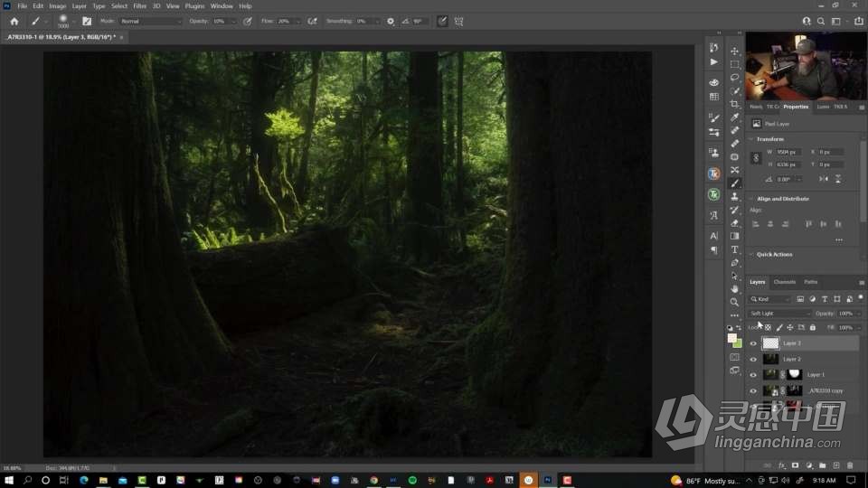The image size is (868, 488).
Task: Click the Width input field
Action: 788,152
